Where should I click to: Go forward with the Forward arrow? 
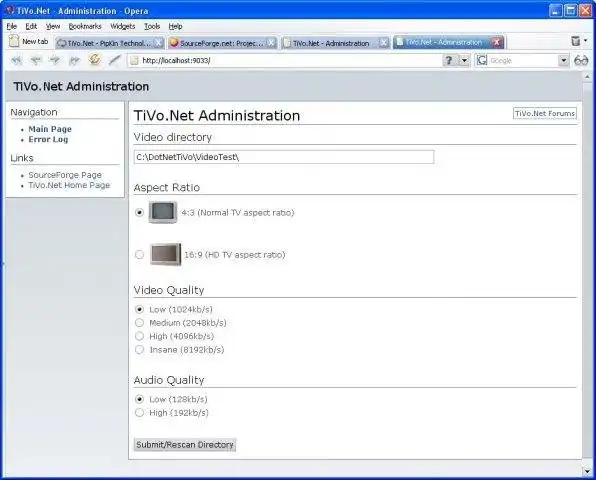55,60
